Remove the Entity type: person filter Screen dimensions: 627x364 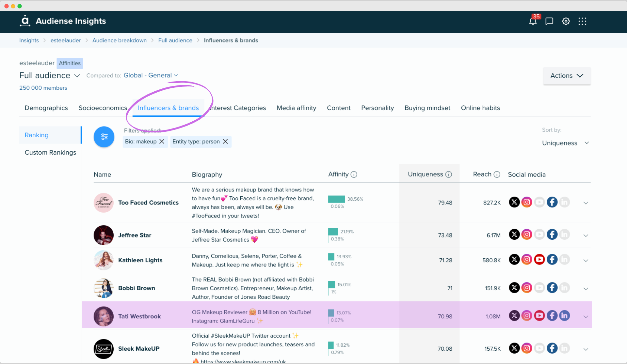pyautogui.click(x=226, y=141)
